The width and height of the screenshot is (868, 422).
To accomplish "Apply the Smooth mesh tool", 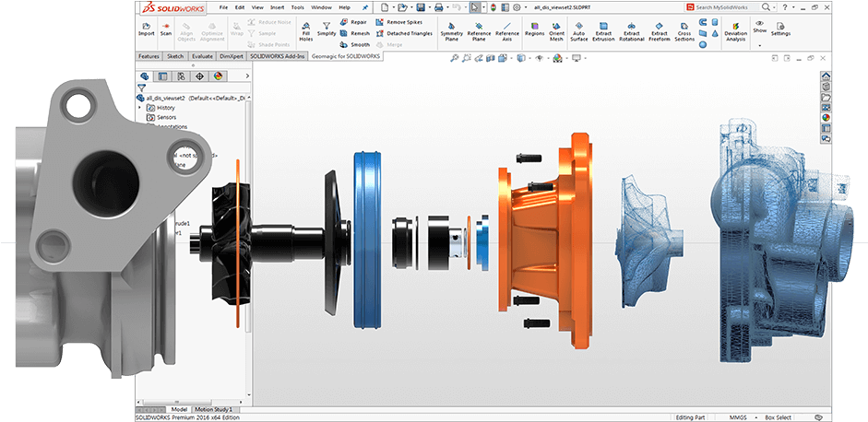I will pyautogui.click(x=353, y=44).
